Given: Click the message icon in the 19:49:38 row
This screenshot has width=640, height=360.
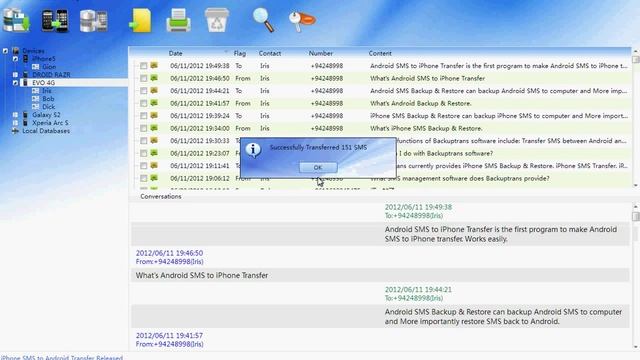Looking at the screenshot, I should (154, 65).
